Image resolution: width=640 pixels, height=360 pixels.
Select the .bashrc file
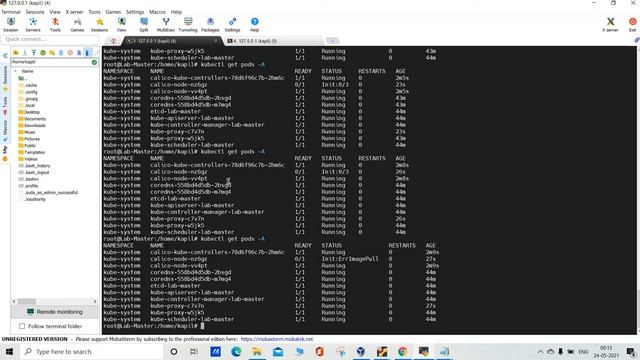(x=29, y=179)
